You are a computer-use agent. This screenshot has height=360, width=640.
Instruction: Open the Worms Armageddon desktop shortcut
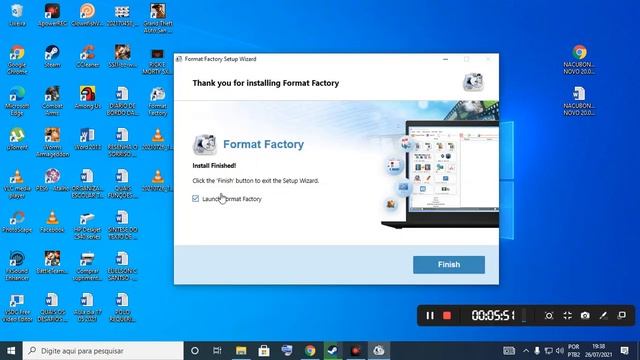(52, 142)
